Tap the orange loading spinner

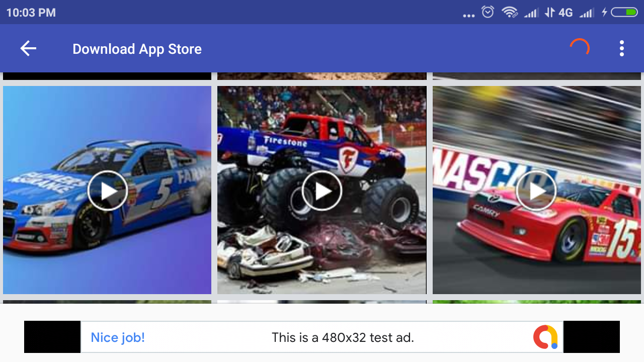579,48
